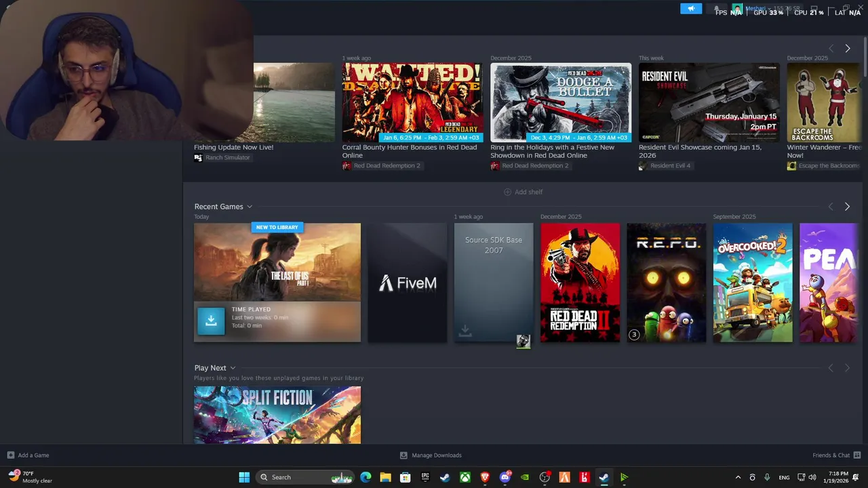This screenshot has width=868, height=488.
Task: Open File Explorer from taskbar
Action: [x=385, y=477]
